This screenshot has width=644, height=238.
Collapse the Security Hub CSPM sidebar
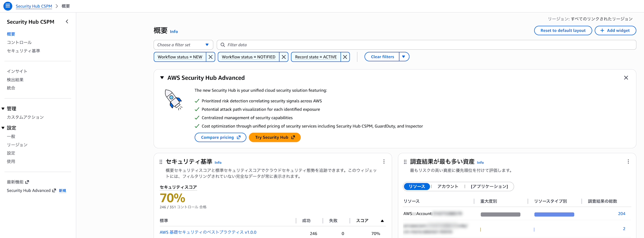click(67, 22)
